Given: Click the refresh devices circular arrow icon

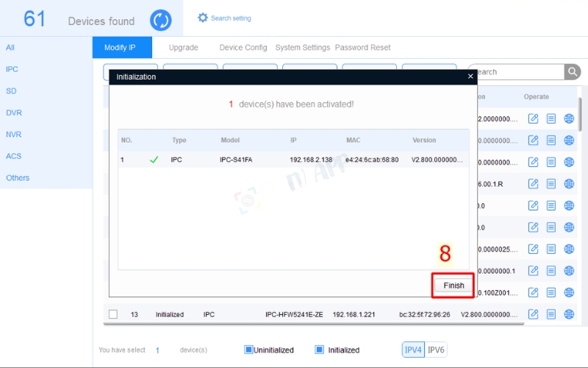Looking at the screenshot, I should pos(161,20).
